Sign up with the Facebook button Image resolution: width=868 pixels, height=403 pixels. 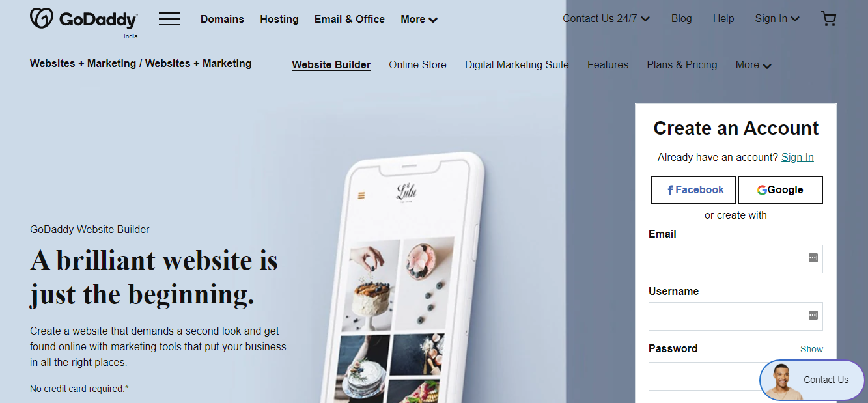coord(693,190)
